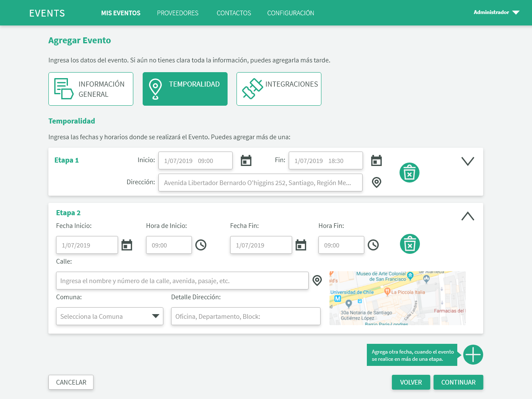Delete Etapa 2 with trash icon
The height and width of the screenshot is (399, 532).
410,244
